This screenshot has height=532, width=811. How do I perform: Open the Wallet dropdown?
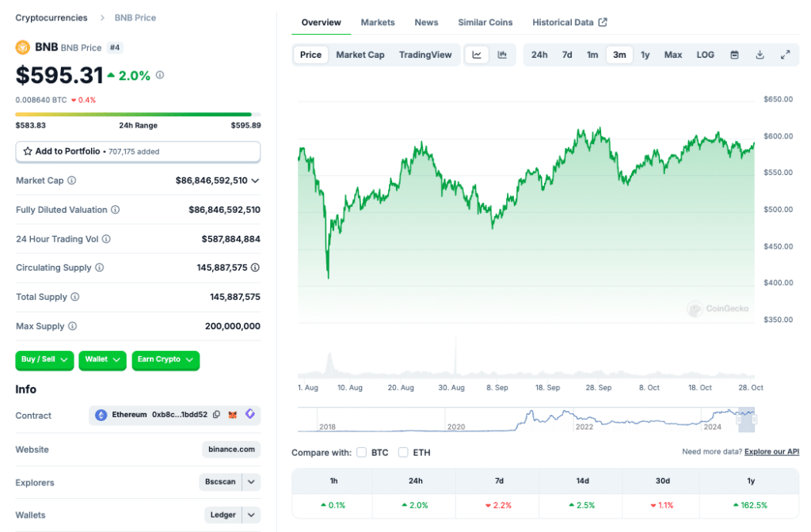tap(102, 359)
